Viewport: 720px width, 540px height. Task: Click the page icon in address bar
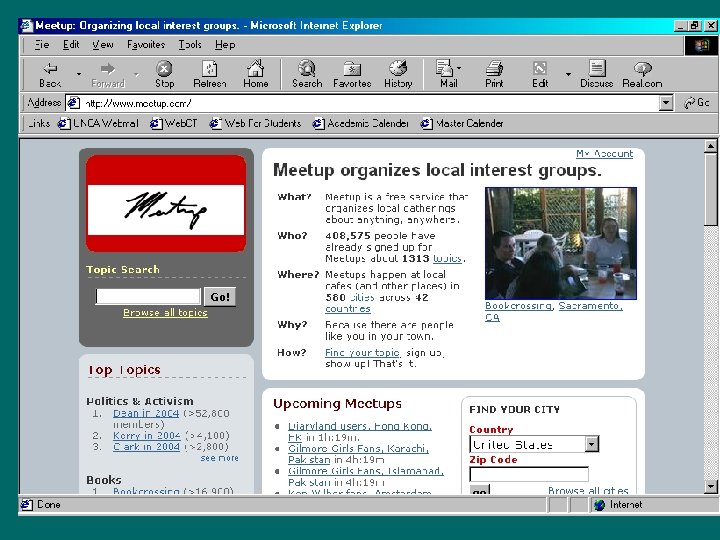point(73,103)
